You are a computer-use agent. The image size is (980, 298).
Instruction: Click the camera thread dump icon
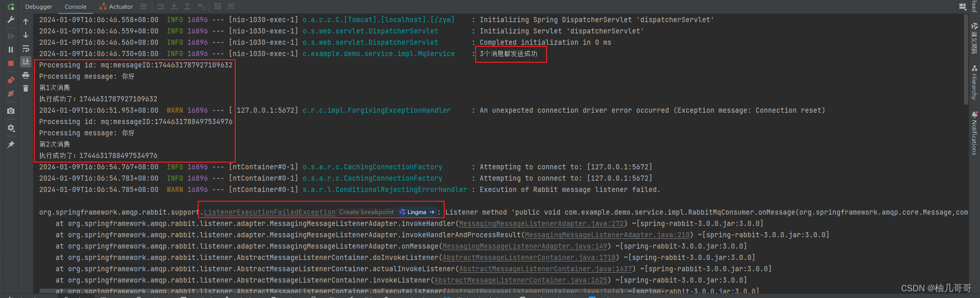(11, 111)
